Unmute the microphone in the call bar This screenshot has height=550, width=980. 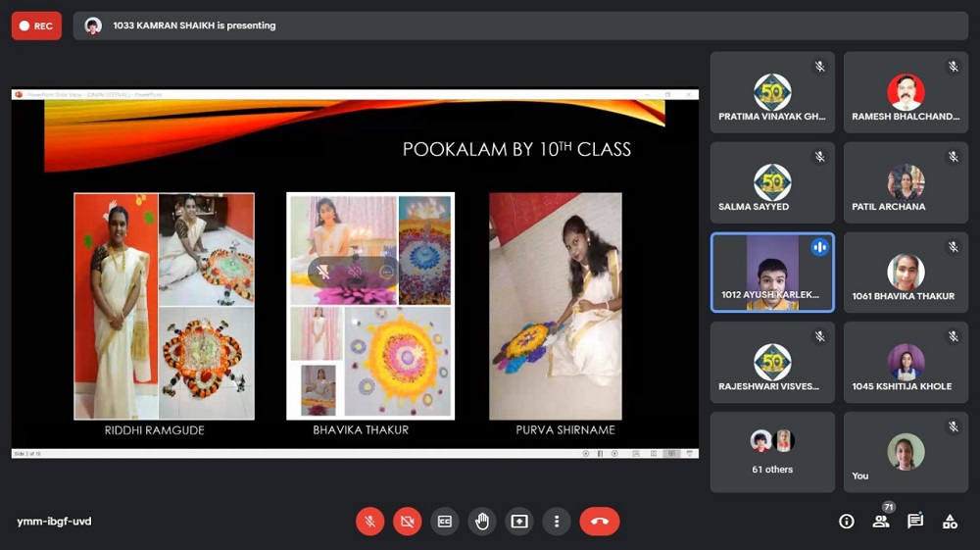pyautogui.click(x=369, y=522)
